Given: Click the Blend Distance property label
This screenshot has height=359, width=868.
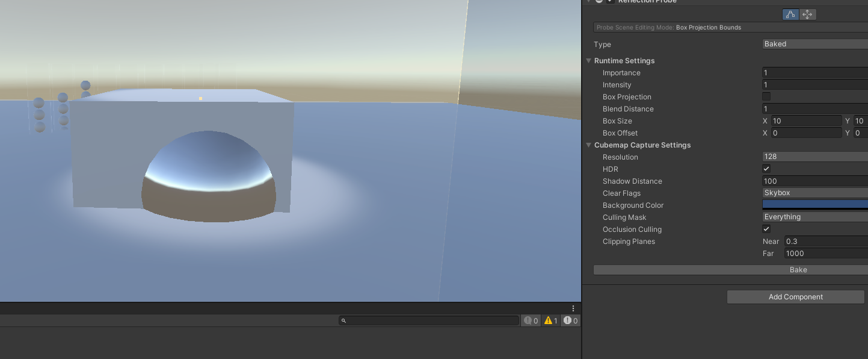Looking at the screenshot, I should click(628, 109).
